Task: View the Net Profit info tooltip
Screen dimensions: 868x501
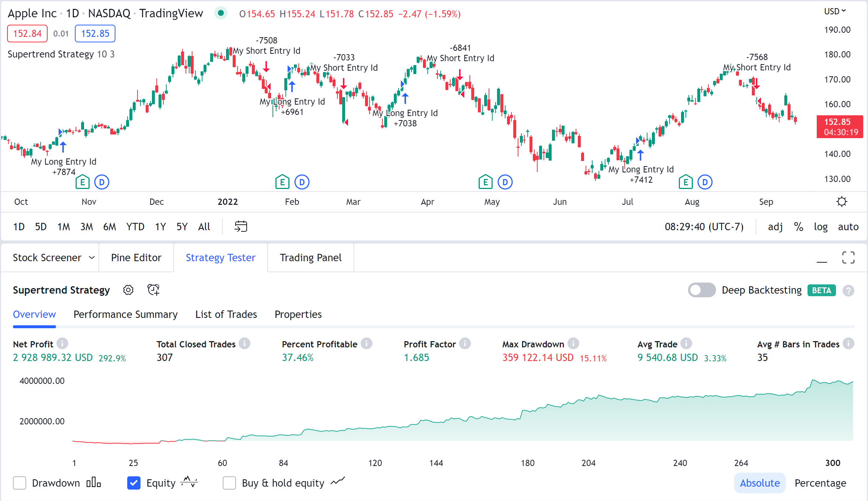Action: tap(63, 343)
